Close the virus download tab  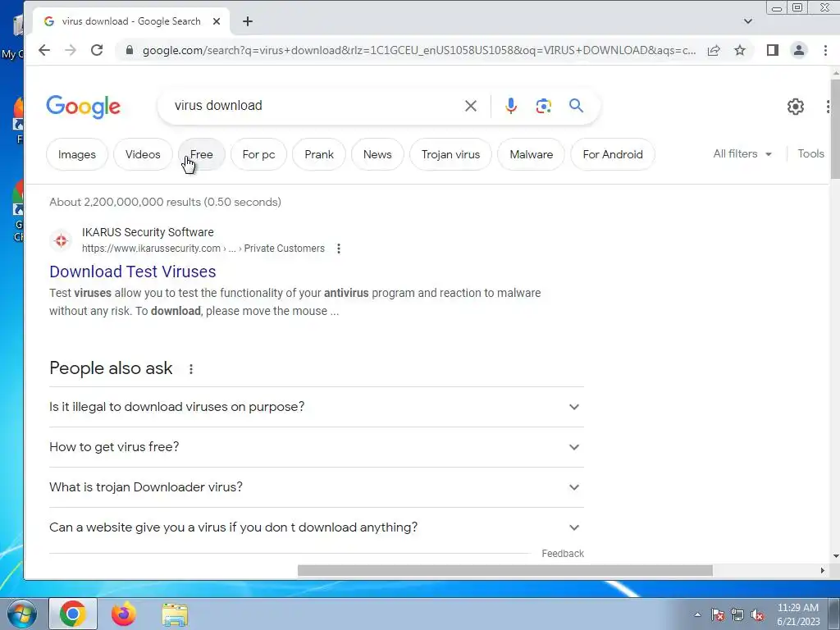217,21
